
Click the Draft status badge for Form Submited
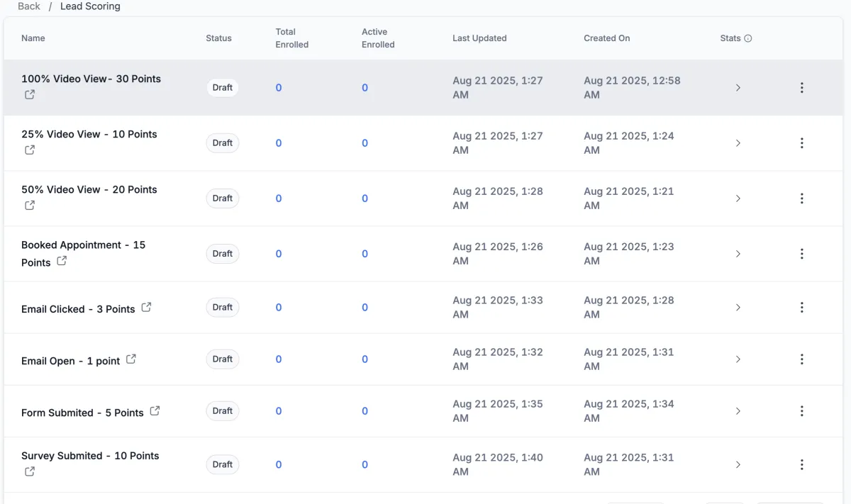[x=223, y=411]
